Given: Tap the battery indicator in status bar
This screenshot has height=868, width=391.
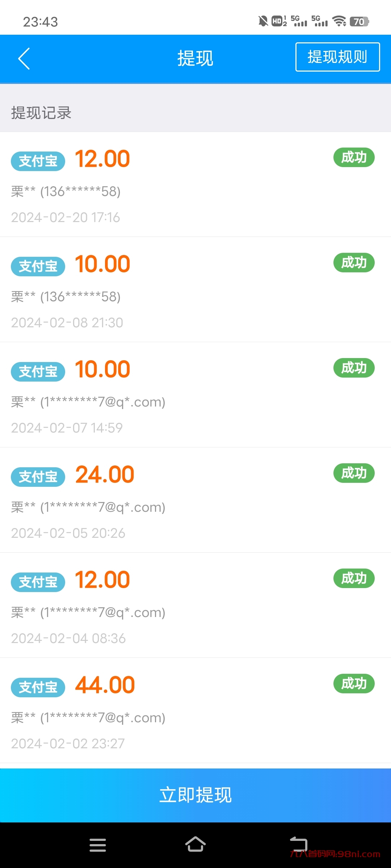Looking at the screenshot, I should point(359,22).
